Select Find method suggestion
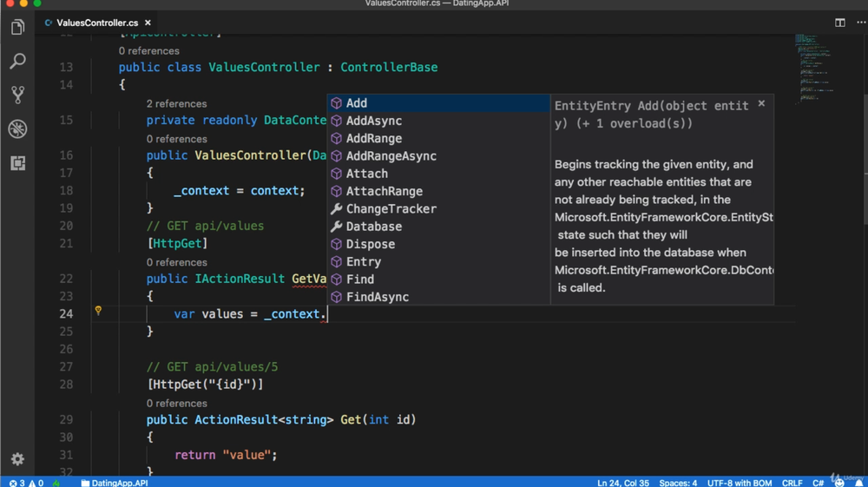868x487 pixels. [438, 280]
